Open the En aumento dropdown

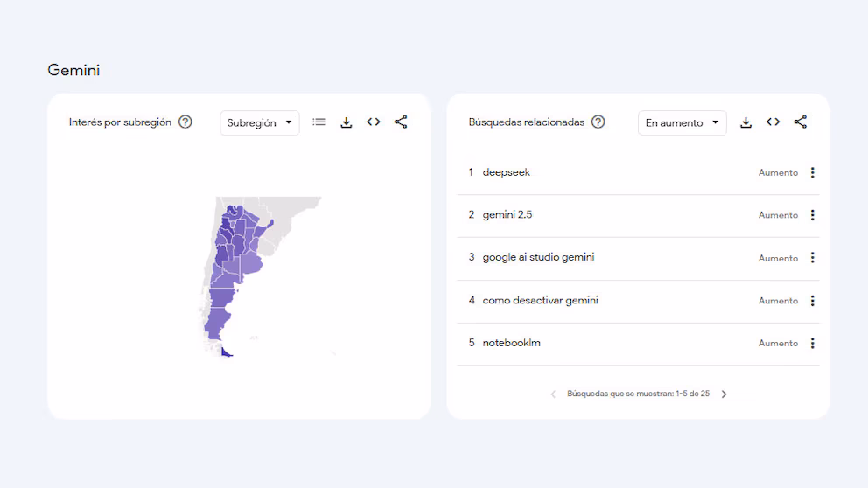tap(682, 122)
